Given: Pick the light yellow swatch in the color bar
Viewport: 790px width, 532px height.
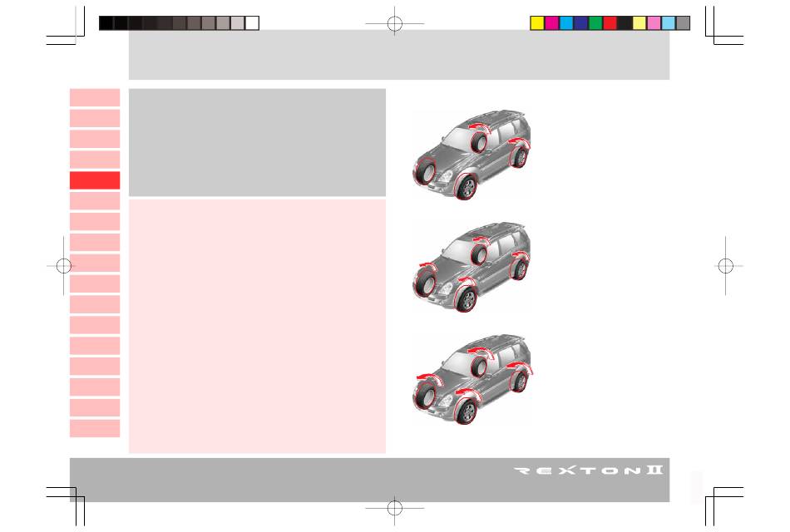Looking at the screenshot, I should [x=639, y=23].
